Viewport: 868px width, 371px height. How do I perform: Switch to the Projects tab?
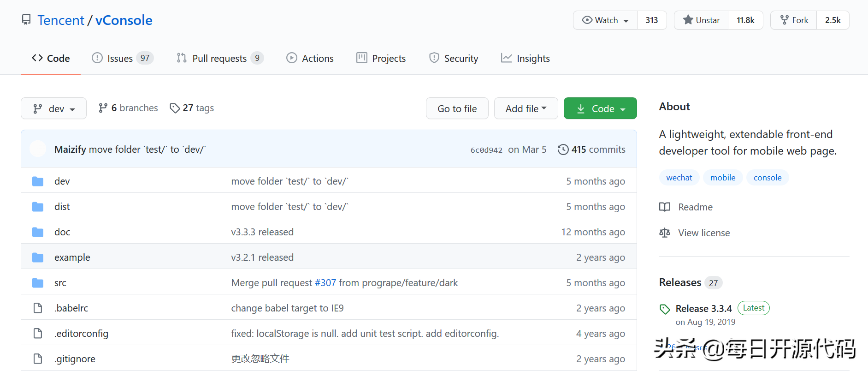click(x=381, y=59)
